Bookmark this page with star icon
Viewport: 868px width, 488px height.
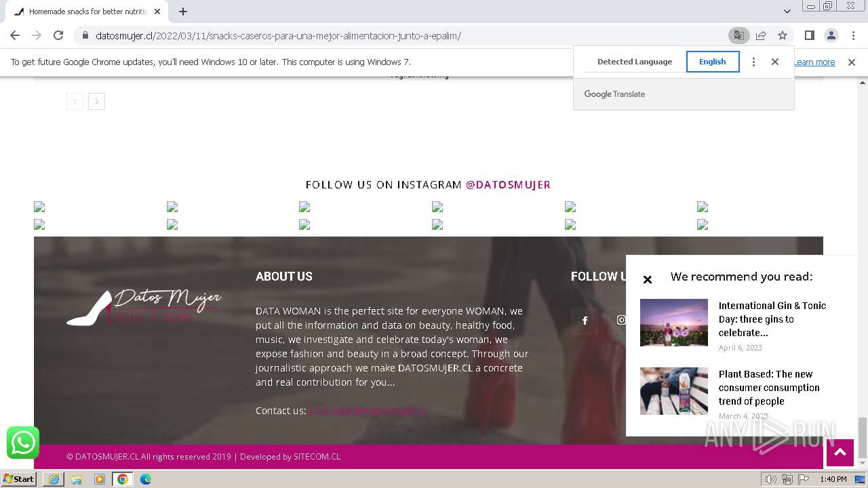pos(783,35)
